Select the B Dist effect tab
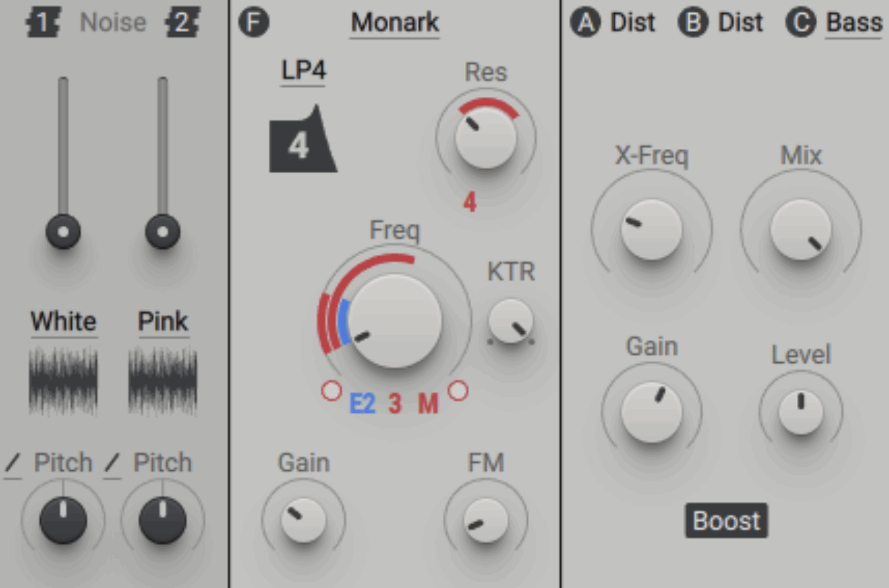Image resolution: width=889 pixels, height=588 pixels. [x=740, y=23]
